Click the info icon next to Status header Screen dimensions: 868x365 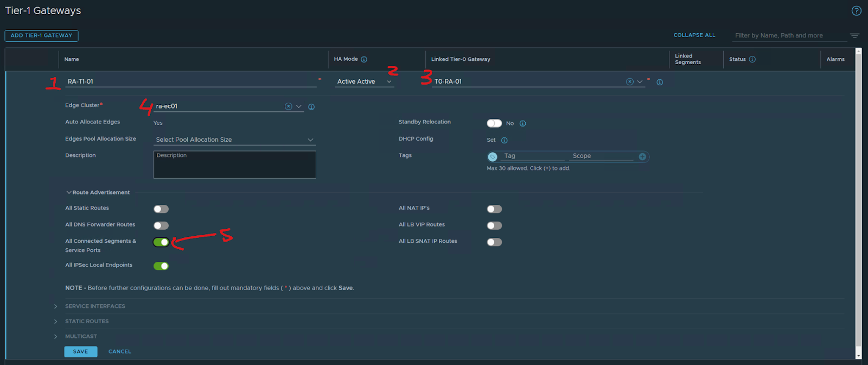pyautogui.click(x=752, y=59)
